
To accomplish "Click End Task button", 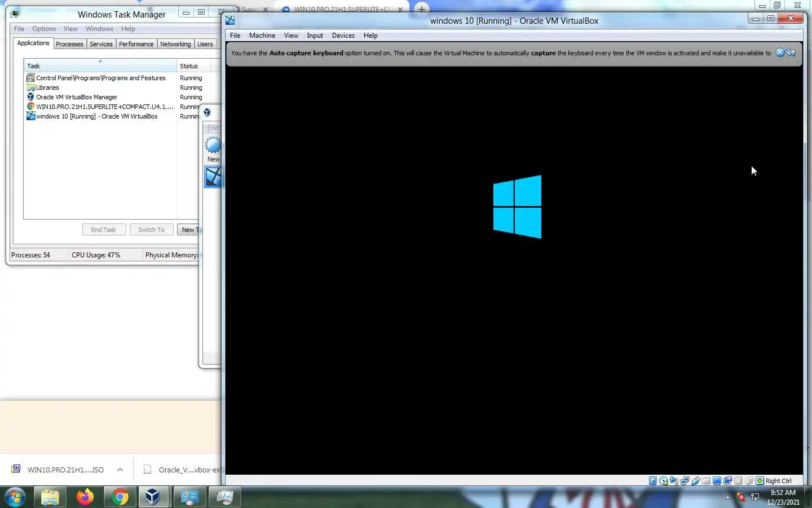I will tap(104, 230).
